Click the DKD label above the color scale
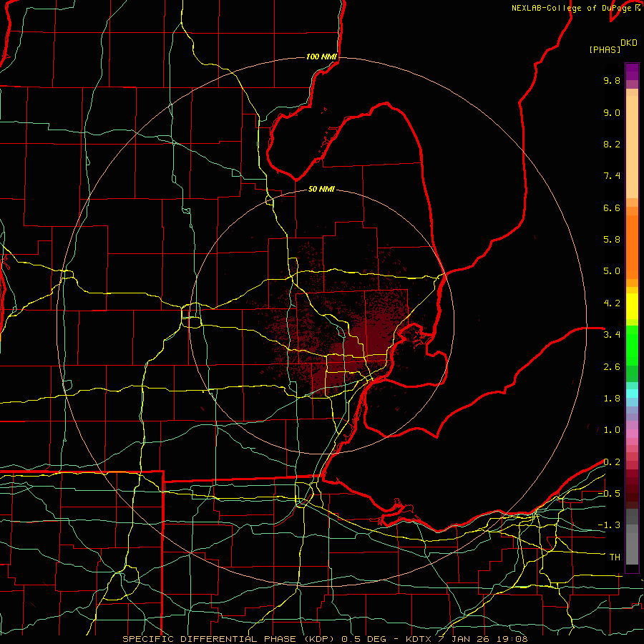This screenshot has height=644, width=644. (629, 43)
